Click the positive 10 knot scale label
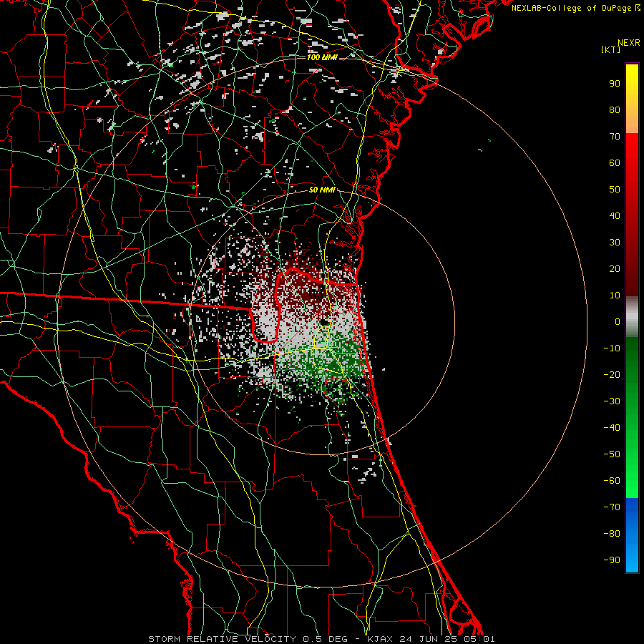 [x=615, y=296]
